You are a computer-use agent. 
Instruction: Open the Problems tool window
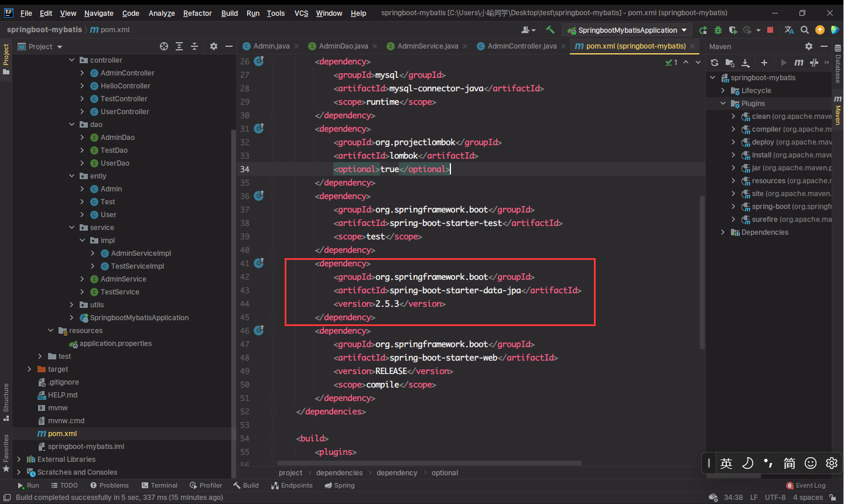(110, 485)
